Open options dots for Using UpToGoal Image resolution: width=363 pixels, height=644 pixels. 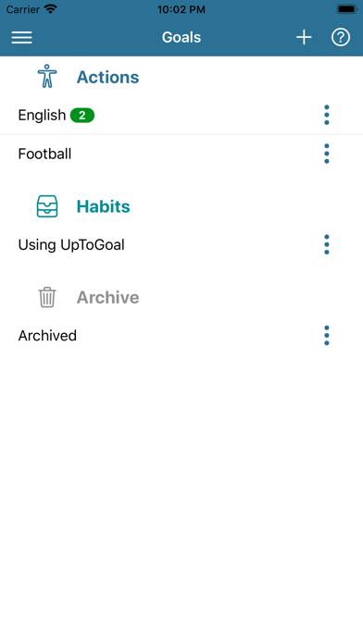[326, 245]
